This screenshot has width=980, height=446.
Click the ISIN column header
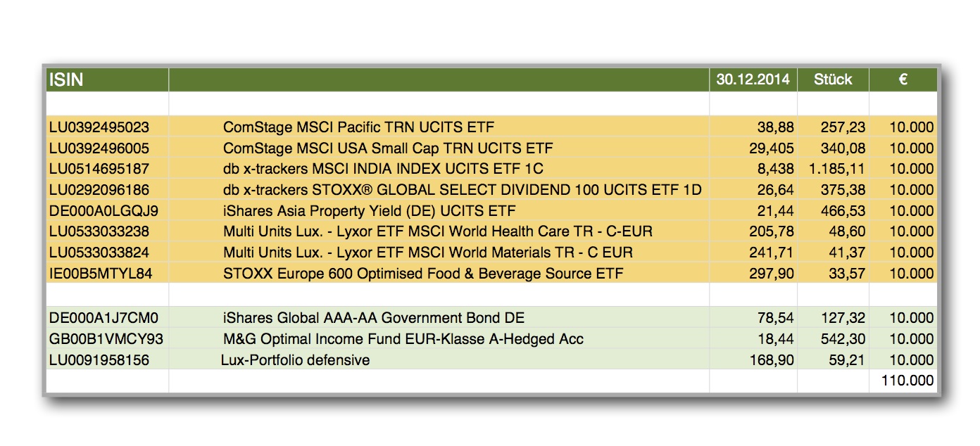tap(65, 79)
